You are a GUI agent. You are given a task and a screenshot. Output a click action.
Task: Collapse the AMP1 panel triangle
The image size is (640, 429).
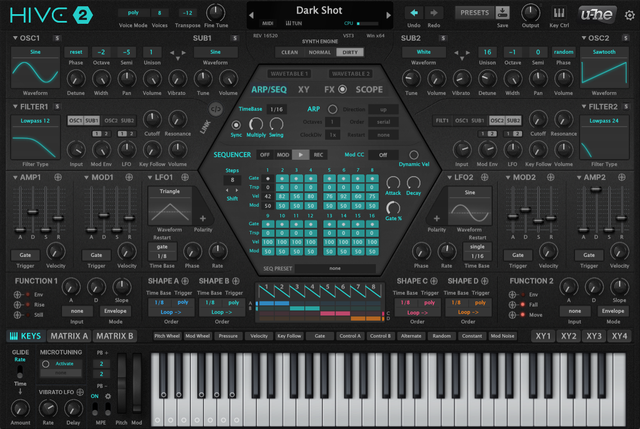tap(15, 177)
